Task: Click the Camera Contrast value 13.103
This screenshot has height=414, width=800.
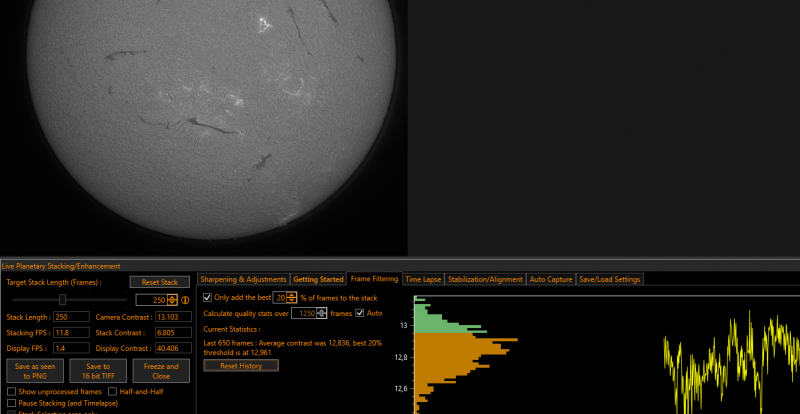Action: tap(173, 317)
